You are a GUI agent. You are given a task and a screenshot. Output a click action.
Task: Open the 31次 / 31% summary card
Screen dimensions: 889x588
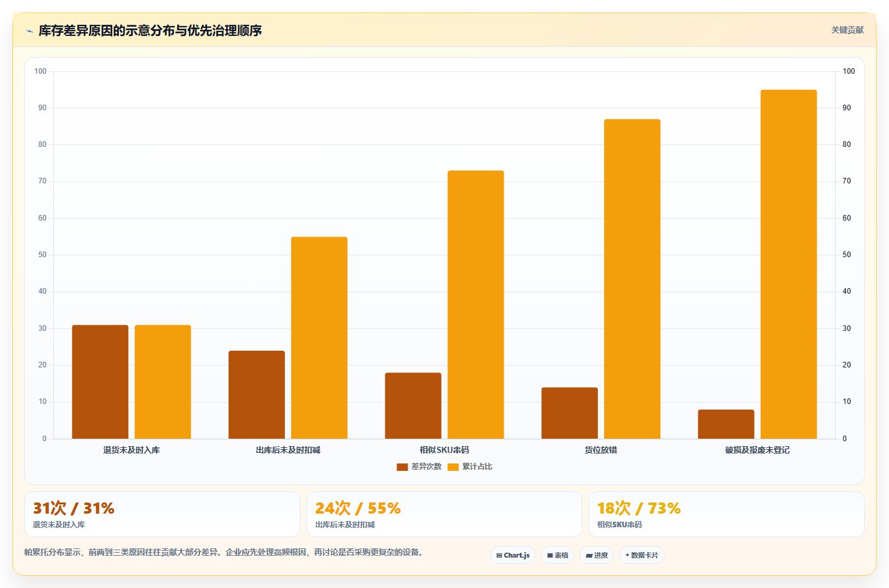162,514
